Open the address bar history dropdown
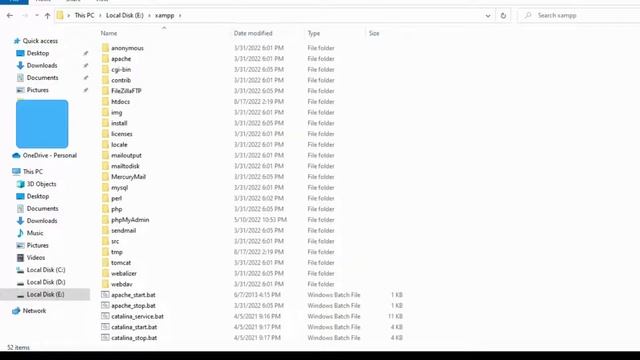Screen dimensions: 640x360 click(488, 16)
